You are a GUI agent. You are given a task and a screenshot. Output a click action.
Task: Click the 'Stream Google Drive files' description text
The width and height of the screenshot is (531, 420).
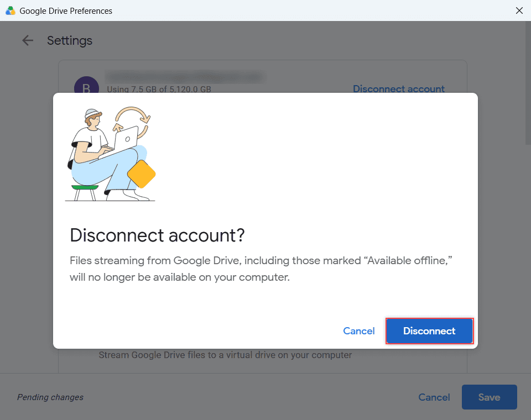(x=225, y=355)
